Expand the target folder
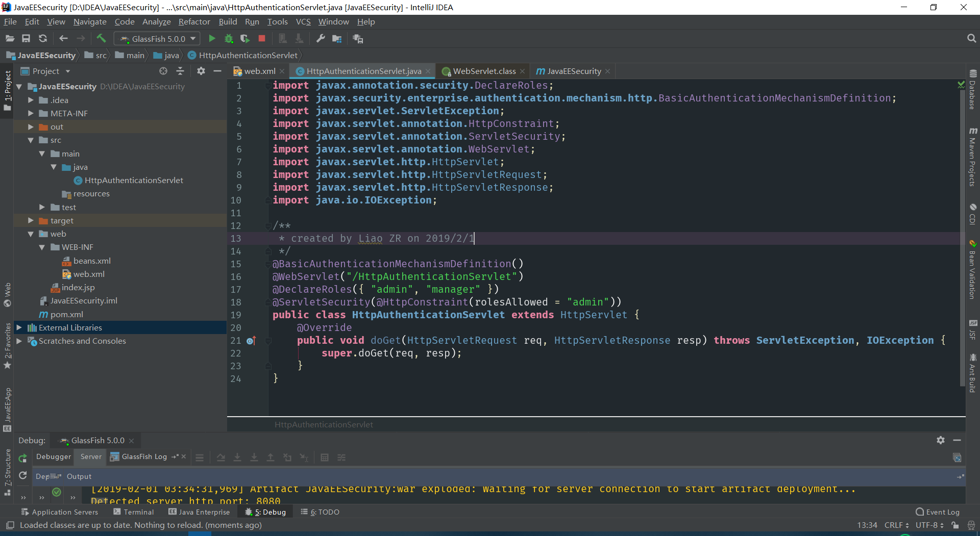This screenshot has height=536, width=980. tap(31, 220)
